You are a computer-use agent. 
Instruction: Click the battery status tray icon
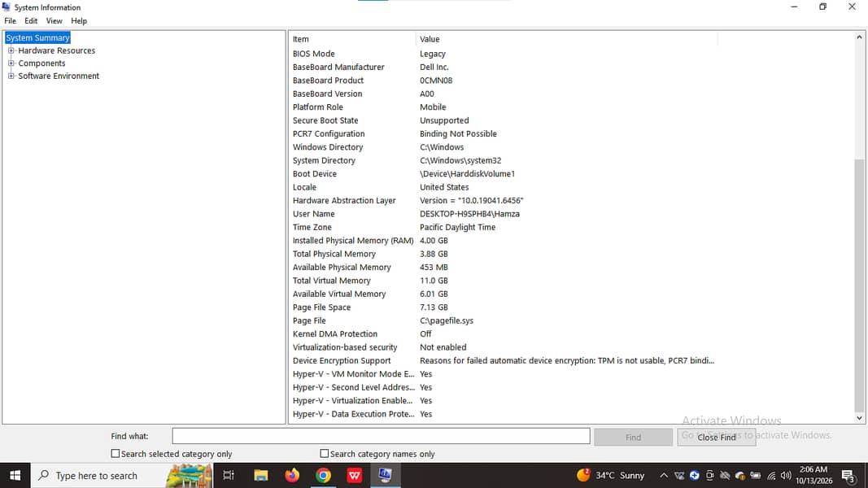pos(755,475)
